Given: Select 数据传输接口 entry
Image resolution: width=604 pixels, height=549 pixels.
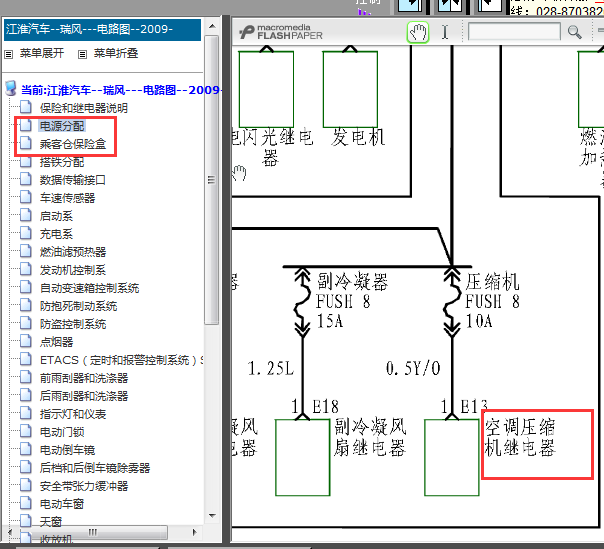Looking at the screenshot, I should click(x=73, y=180).
